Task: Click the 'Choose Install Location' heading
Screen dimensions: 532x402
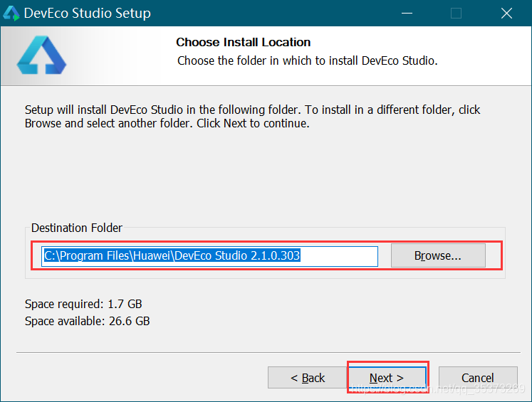Action: (x=244, y=43)
